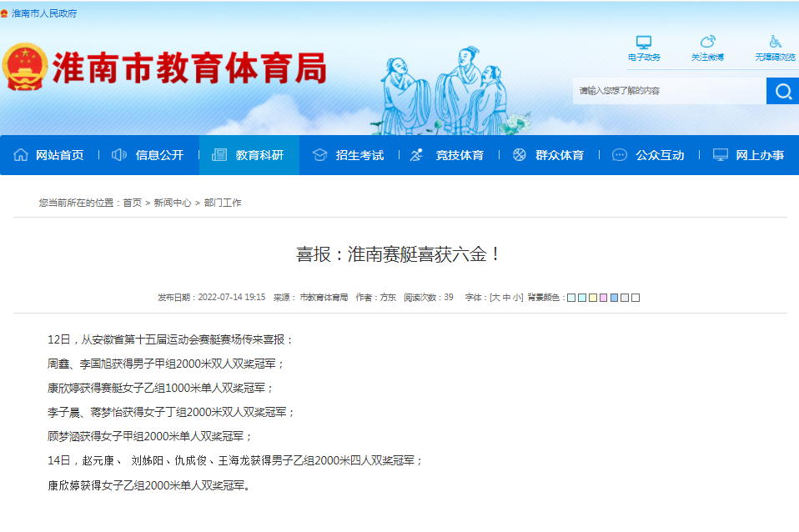Image resolution: width=799 pixels, height=532 pixels.
Task: Click the search magnifier icon
Action: [x=782, y=90]
